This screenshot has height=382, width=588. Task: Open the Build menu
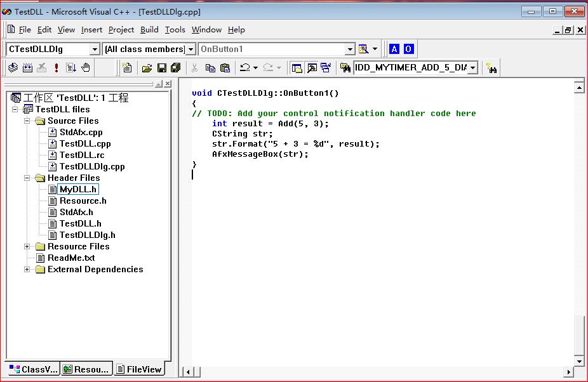[149, 30]
